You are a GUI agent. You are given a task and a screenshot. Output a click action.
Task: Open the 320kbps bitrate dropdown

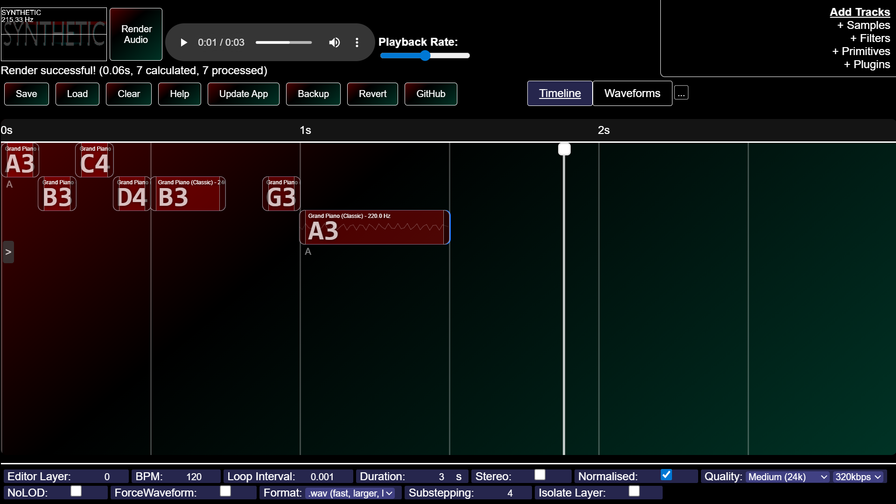[858, 477]
